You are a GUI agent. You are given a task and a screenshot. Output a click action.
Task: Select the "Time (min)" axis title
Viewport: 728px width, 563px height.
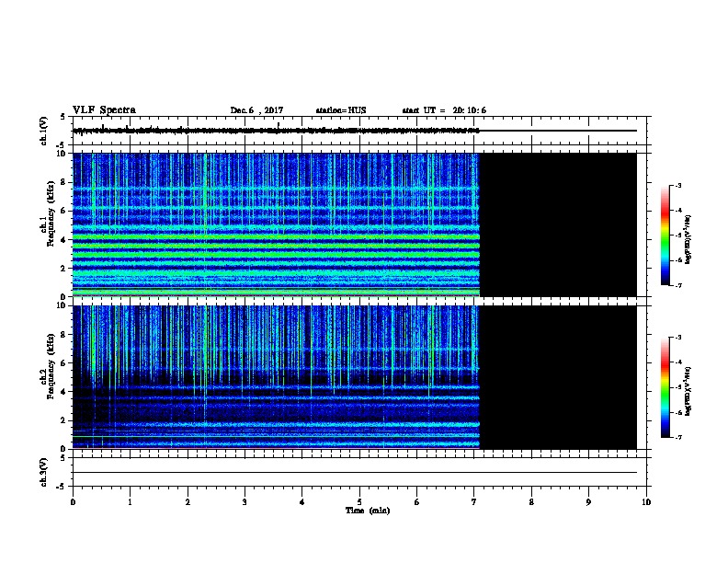click(368, 511)
